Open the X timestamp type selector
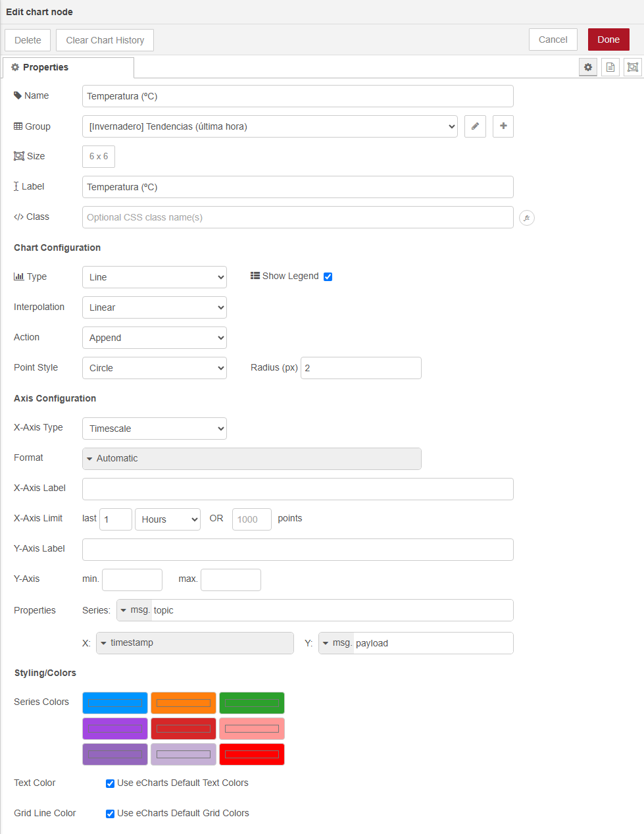Viewport: 644px width, 834px height. click(195, 643)
